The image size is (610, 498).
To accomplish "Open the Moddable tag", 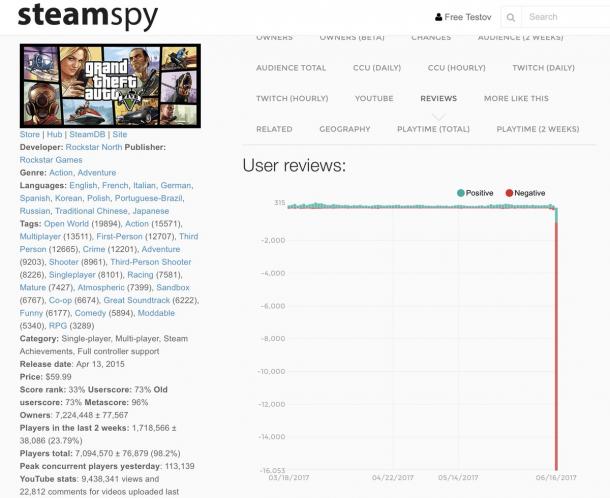I will coord(156,313).
